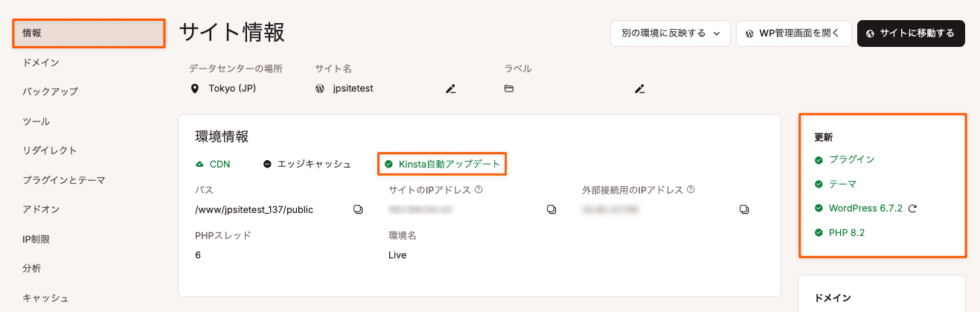Select ドメイン in the sidebar menu
Viewport: 980px width, 312px height.
(41, 63)
